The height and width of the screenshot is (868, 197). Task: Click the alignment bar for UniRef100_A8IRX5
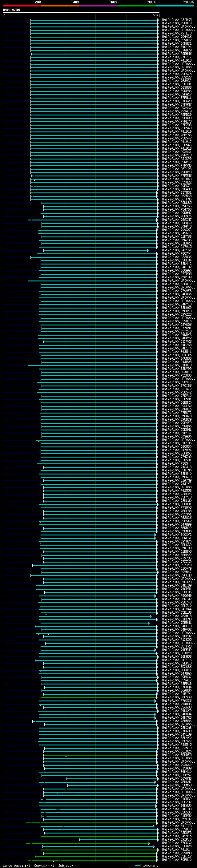tap(94, 20)
